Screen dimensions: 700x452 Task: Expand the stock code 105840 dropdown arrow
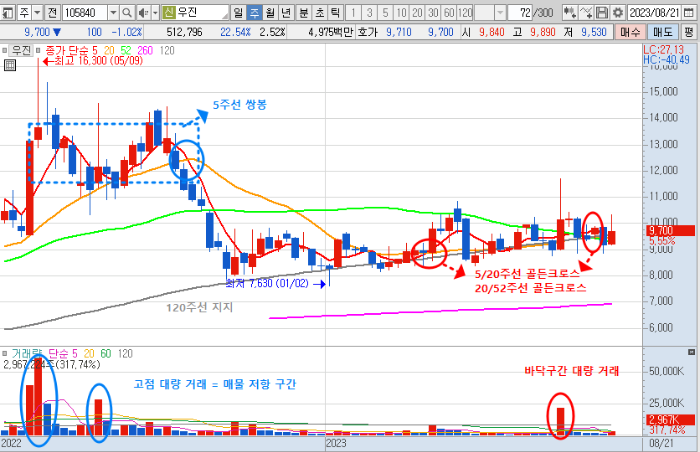point(113,13)
